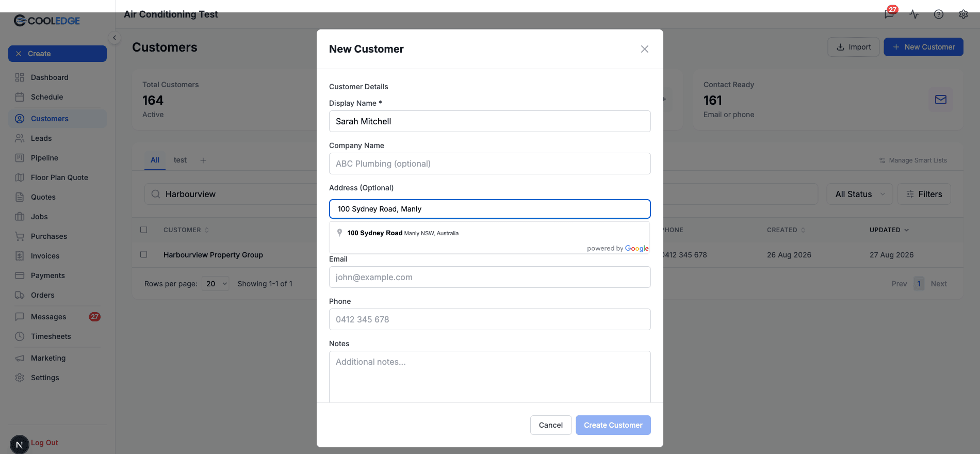
Task: Click the Floor Plan Quote map icon
Action: (x=20, y=177)
